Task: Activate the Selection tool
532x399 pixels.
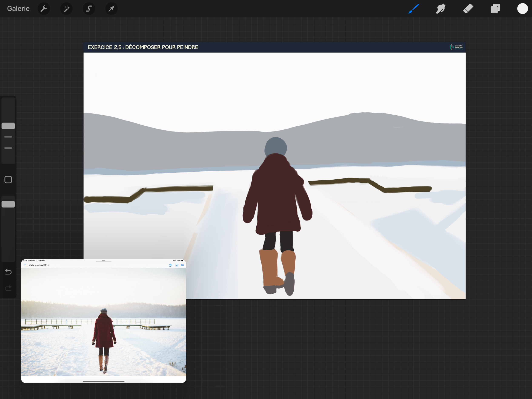Action: point(89,9)
